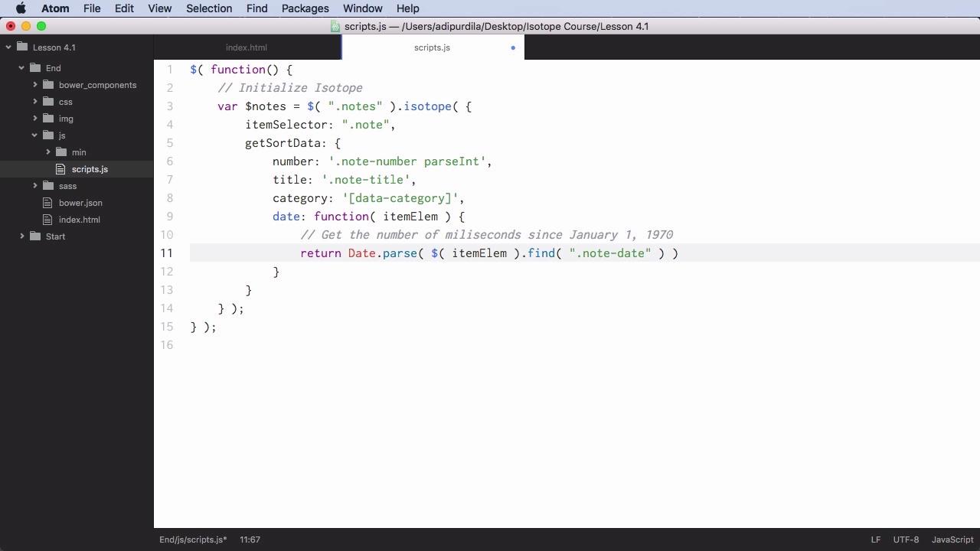Click the scripts.js file icon in tree
The image size is (980, 551).
pos(62,169)
